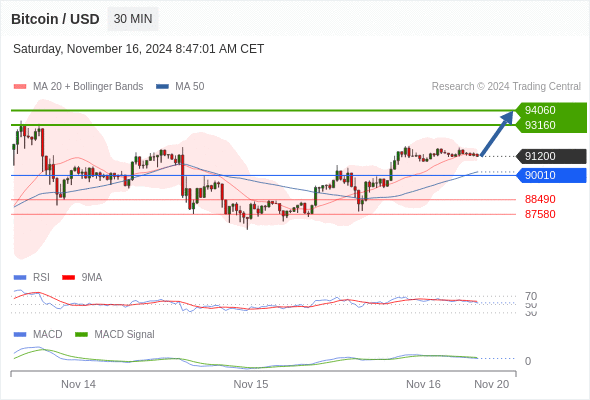This screenshot has width=590, height=400.
Task: Click the MACD legend label
Action: coord(47,335)
